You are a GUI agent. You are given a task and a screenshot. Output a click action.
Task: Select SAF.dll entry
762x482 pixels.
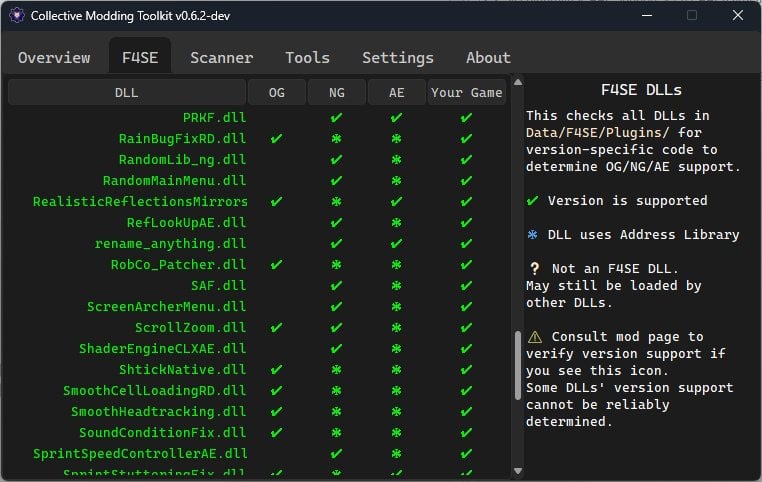coord(218,285)
